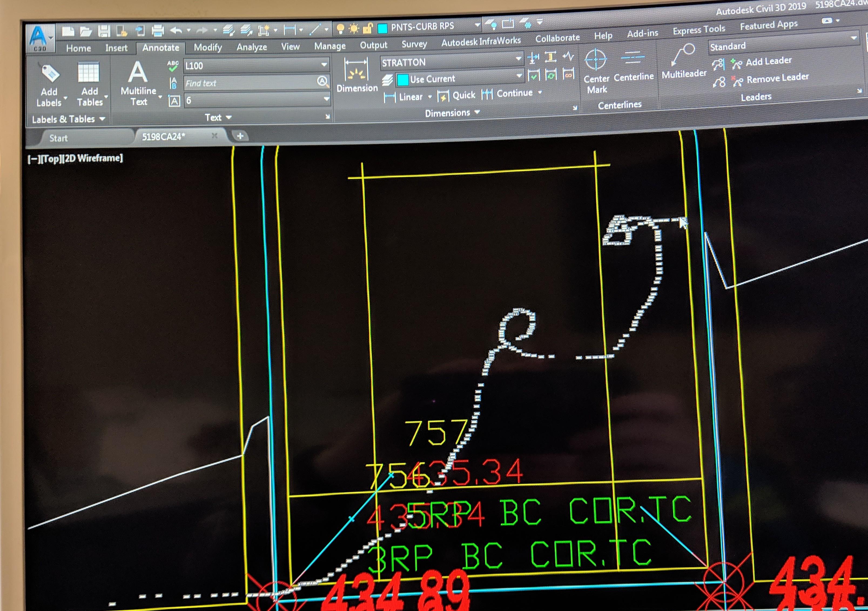Viewport: 868px width, 611px height.
Task: Click the Linear dimension button
Action: click(403, 97)
